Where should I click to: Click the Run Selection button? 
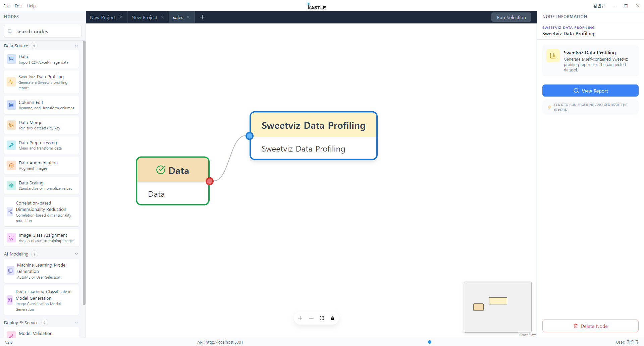pos(511,17)
